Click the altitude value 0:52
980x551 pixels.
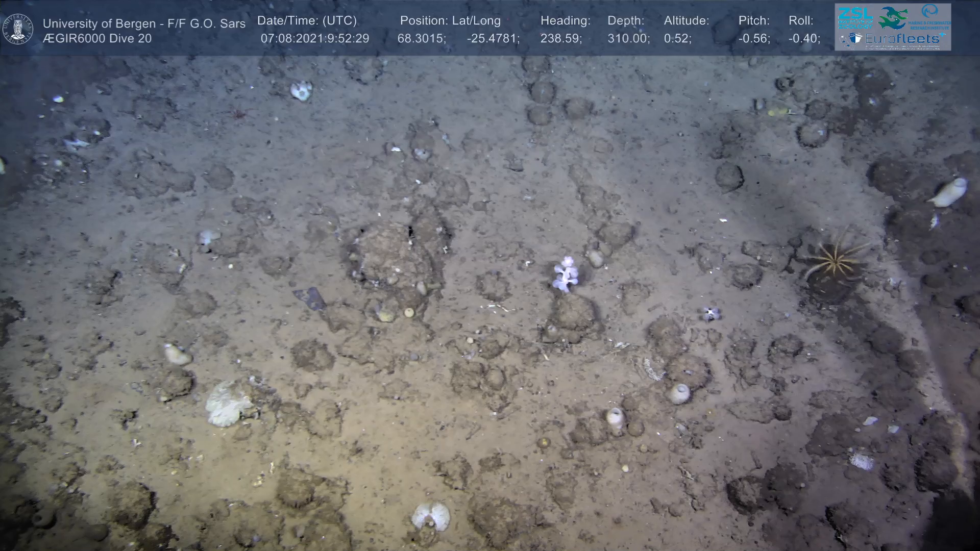point(677,39)
